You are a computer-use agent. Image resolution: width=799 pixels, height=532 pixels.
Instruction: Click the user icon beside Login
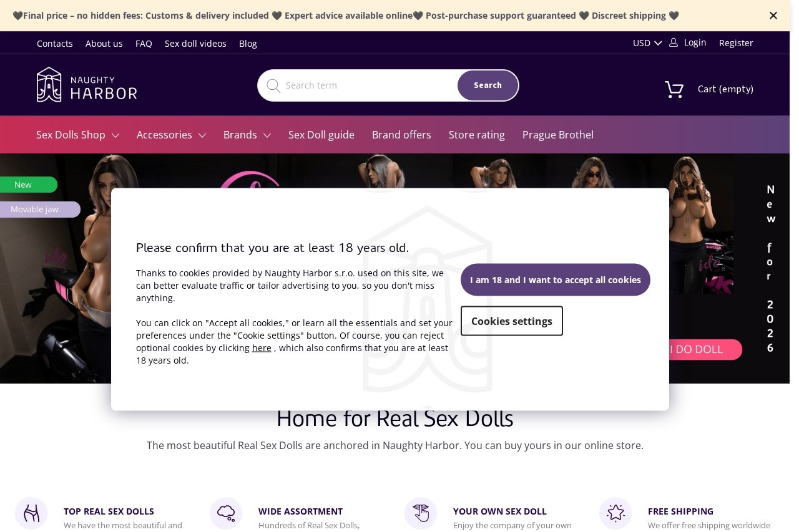[674, 42]
